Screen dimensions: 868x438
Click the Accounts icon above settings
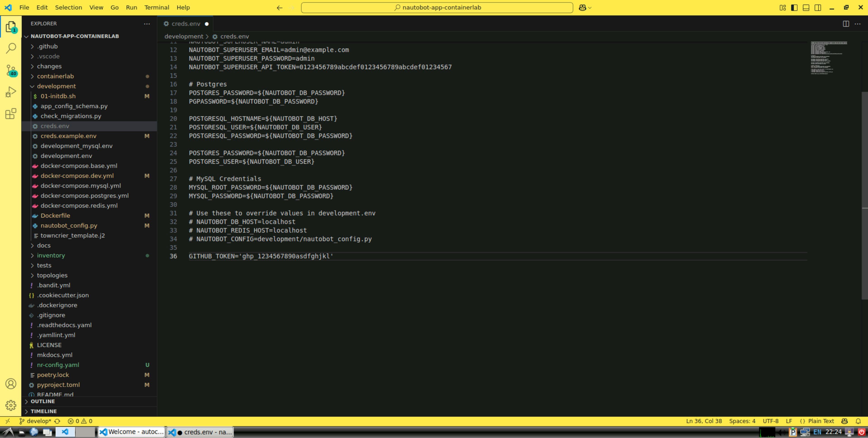(x=11, y=383)
